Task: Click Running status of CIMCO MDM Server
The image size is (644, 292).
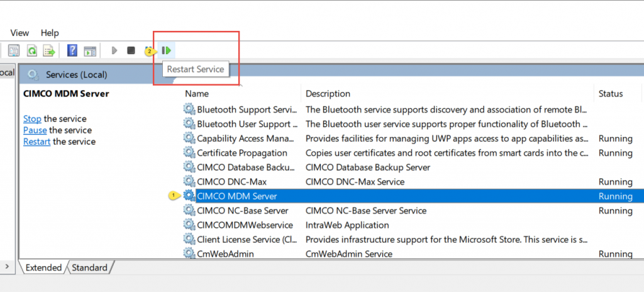Action: (x=615, y=196)
